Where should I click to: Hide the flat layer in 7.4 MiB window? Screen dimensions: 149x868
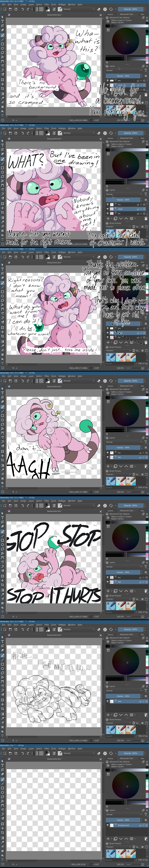click(x=108, y=337)
